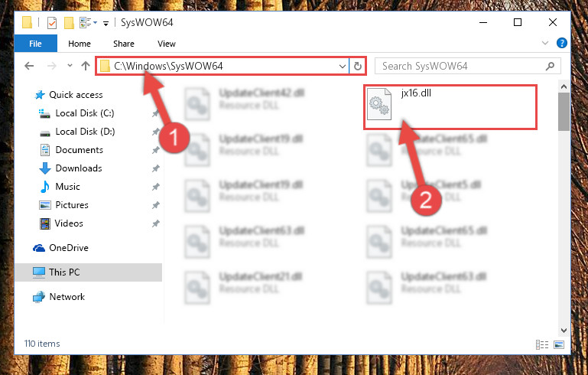This screenshot has width=588, height=375.
Task: Toggle pin for Music folder
Action: (x=156, y=187)
